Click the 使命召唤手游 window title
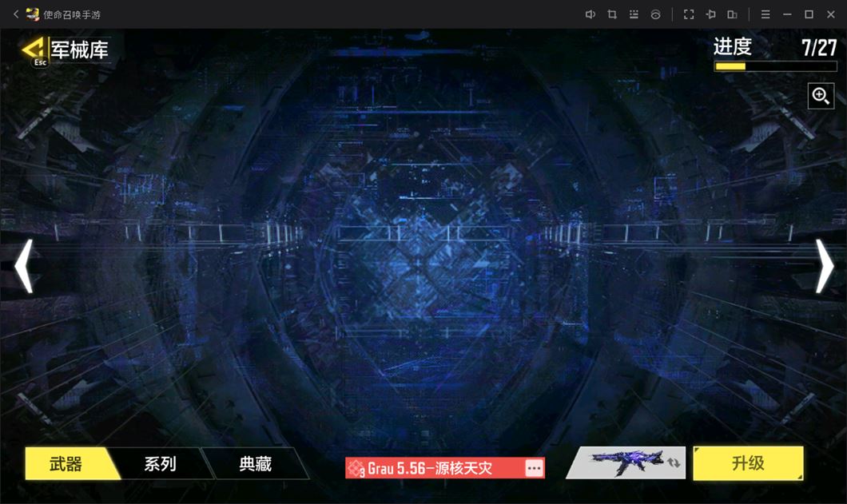Image resolution: width=847 pixels, height=504 pixels. coord(72,14)
